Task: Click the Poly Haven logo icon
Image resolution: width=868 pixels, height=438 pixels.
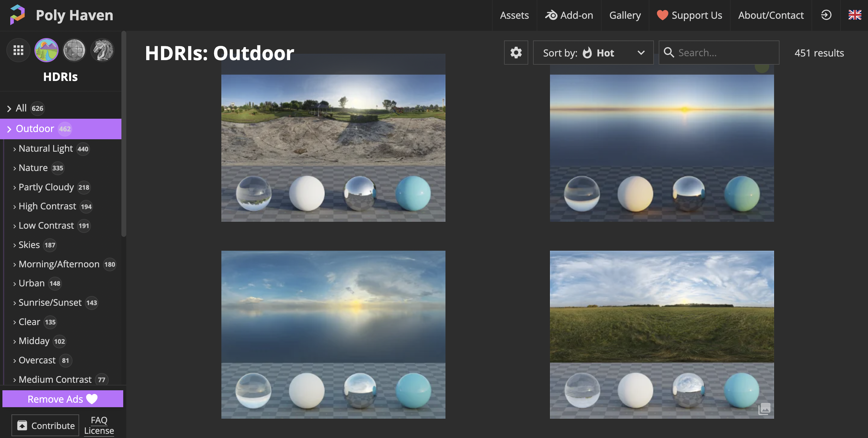Action: [x=18, y=15]
